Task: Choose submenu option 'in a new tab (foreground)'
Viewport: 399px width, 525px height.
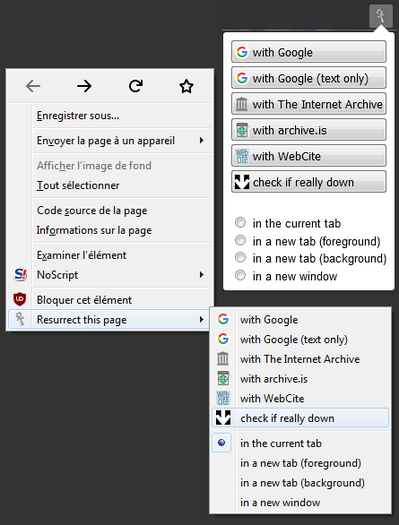Action: [x=301, y=463]
